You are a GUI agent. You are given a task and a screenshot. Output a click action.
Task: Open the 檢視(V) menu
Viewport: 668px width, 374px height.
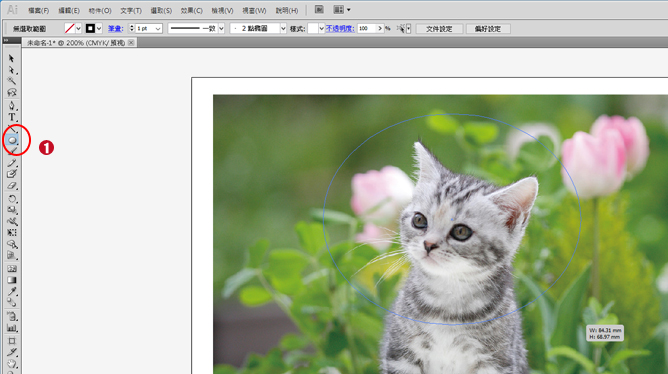(222, 10)
